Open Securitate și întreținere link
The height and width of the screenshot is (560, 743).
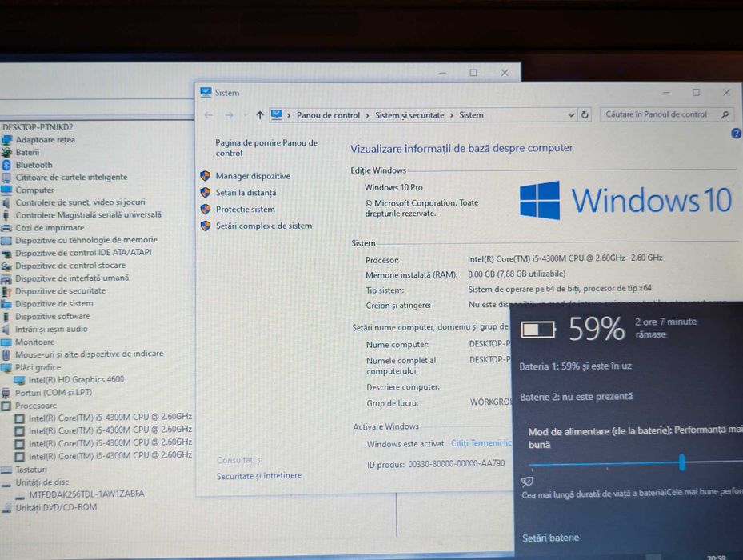tap(258, 475)
